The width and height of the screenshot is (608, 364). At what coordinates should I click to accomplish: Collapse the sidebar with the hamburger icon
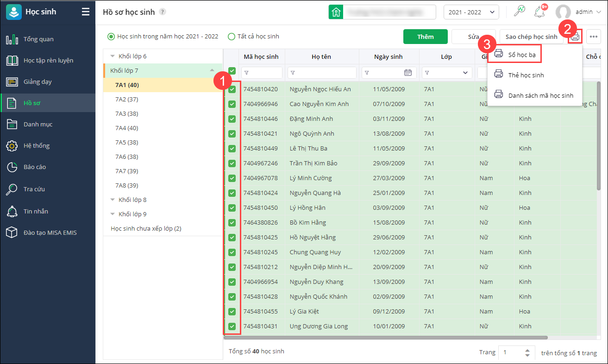pos(86,12)
